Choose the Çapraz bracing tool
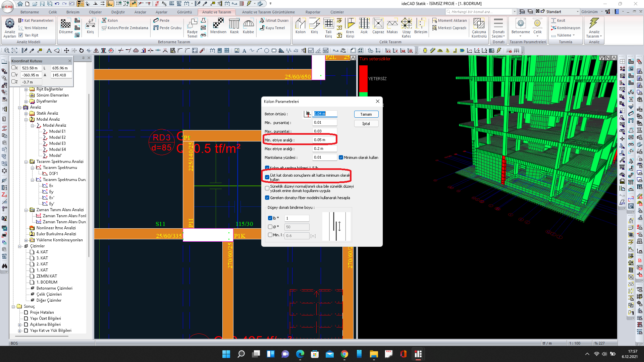The width and height of the screenshot is (644, 362). tap(378, 26)
